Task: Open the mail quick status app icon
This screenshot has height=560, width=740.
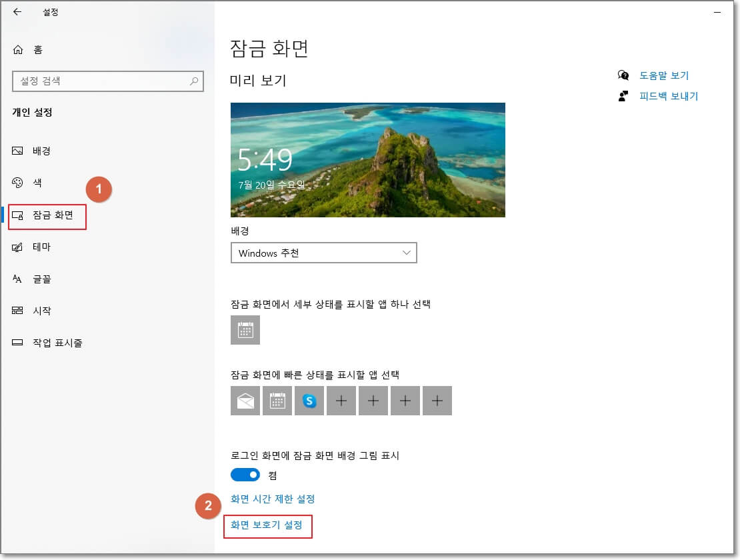Action: click(245, 401)
